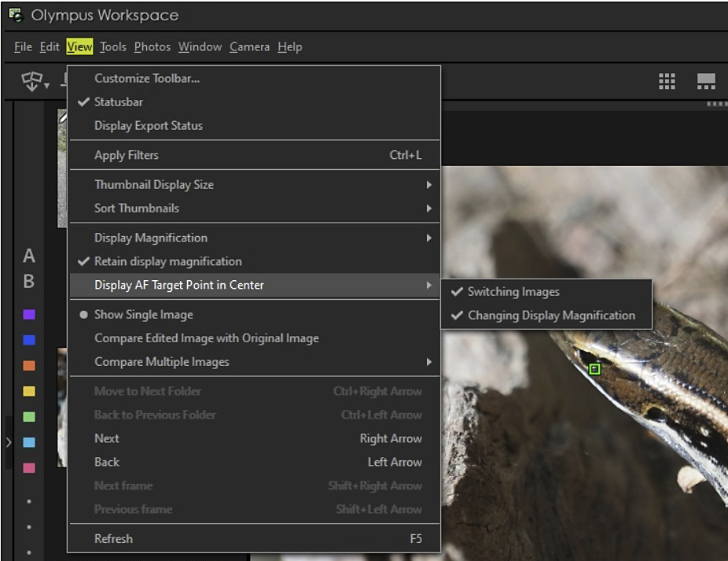Click the Olympus Workspace title bar icon
Image resolution: width=728 pixels, height=561 pixels.
point(14,15)
